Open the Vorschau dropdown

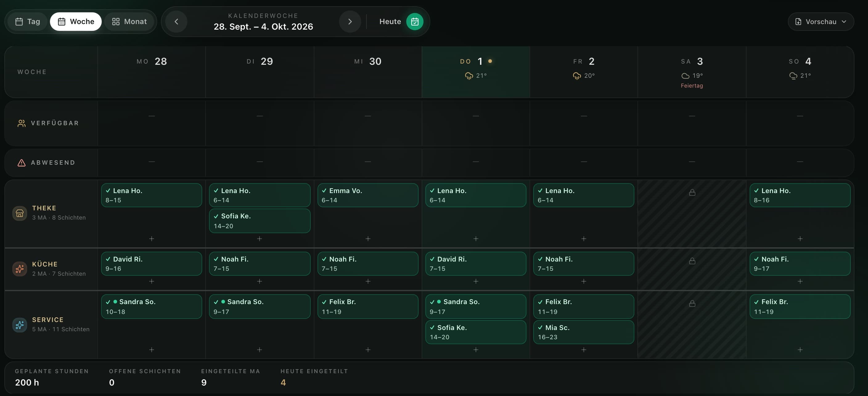(821, 22)
